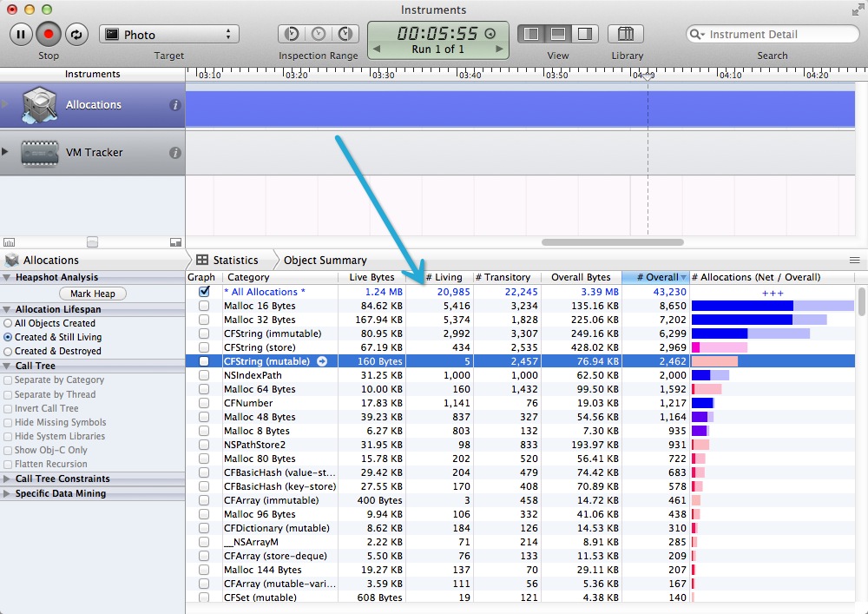Expand Call Tree Constraints section
868x614 pixels.
(x=7, y=479)
